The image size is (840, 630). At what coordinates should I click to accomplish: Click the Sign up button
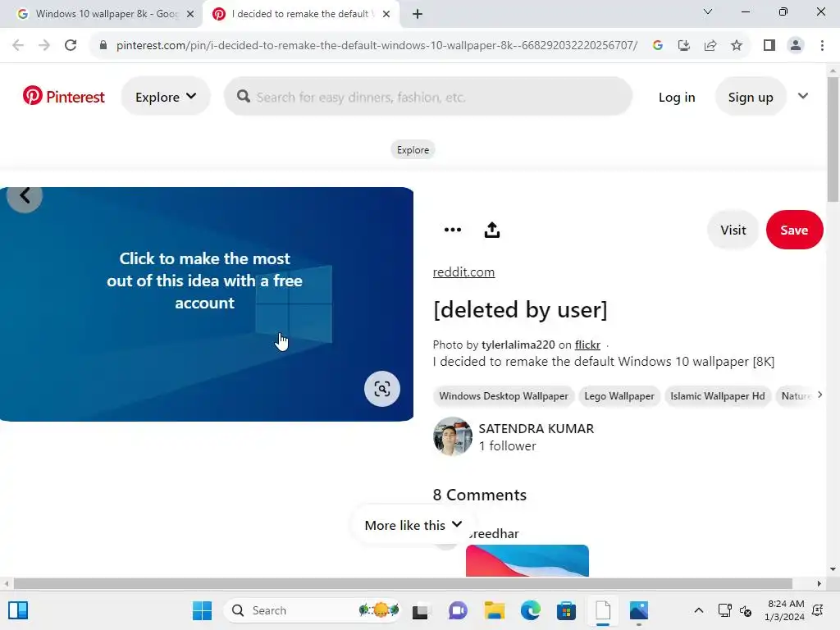750,97
